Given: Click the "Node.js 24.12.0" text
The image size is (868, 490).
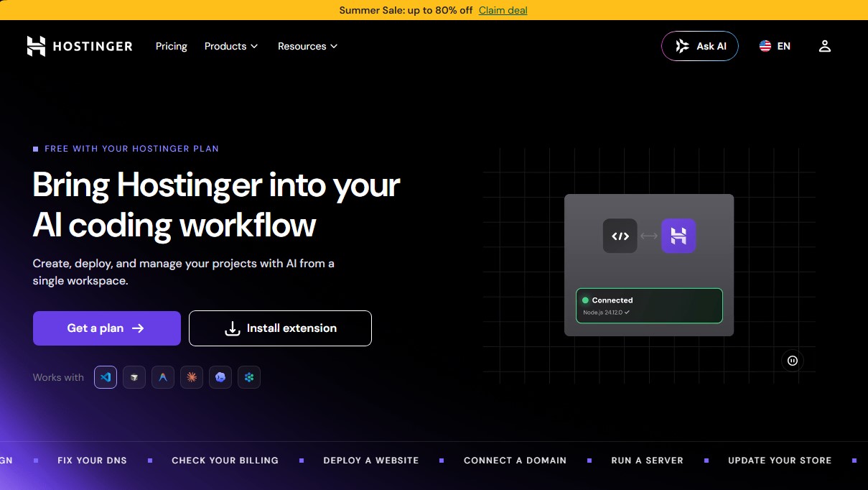Looking at the screenshot, I should 602,313.
